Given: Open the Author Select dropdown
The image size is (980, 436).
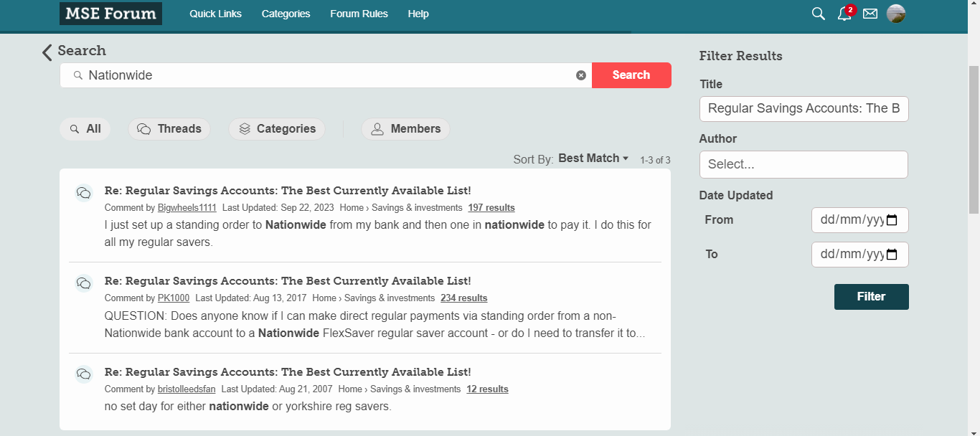Looking at the screenshot, I should point(804,164).
